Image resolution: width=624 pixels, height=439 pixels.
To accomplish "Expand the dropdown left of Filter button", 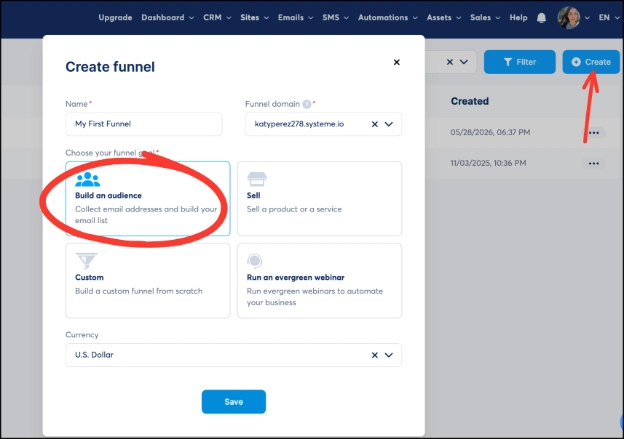I will tap(464, 62).
